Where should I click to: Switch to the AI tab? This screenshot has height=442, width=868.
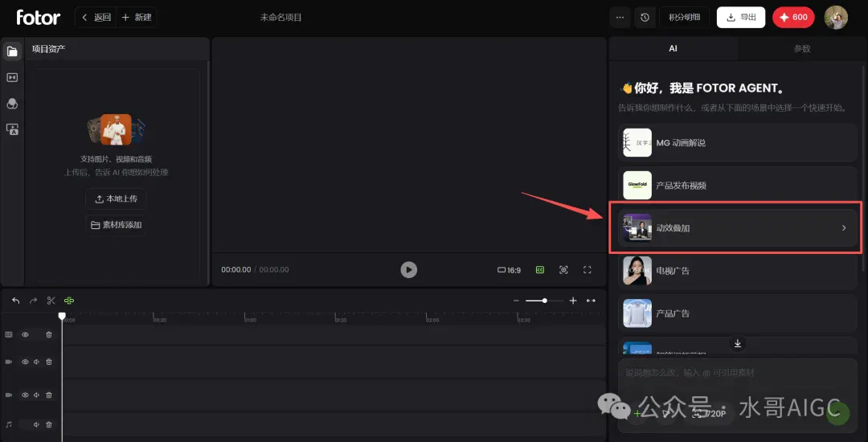tap(673, 49)
